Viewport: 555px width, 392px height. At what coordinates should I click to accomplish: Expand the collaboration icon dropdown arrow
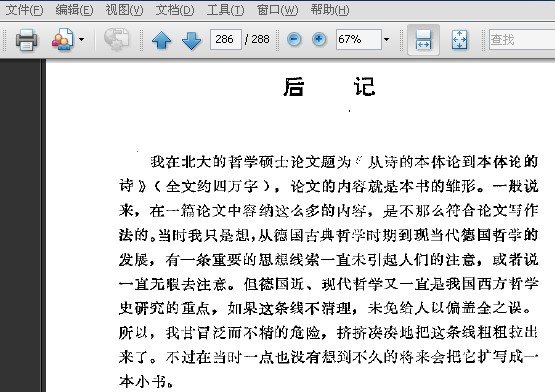tap(81, 39)
